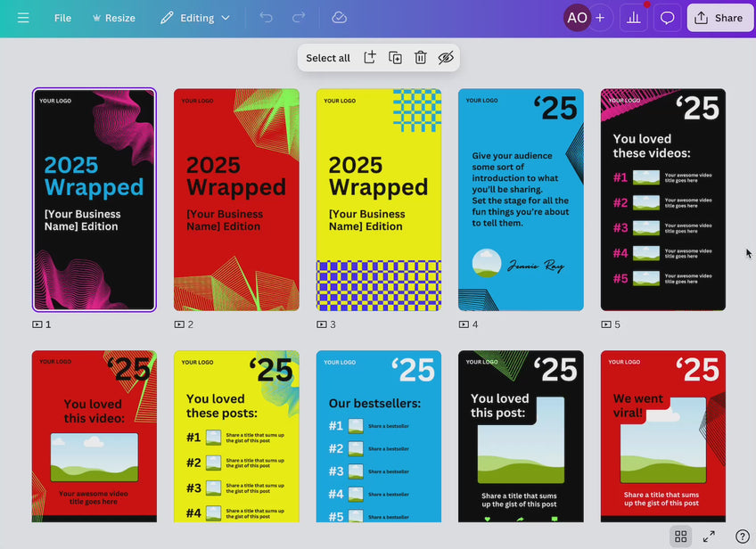Image resolution: width=756 pixels, height=549 pixels.
Task: Open the analytics insights icon
Action: 633,17
